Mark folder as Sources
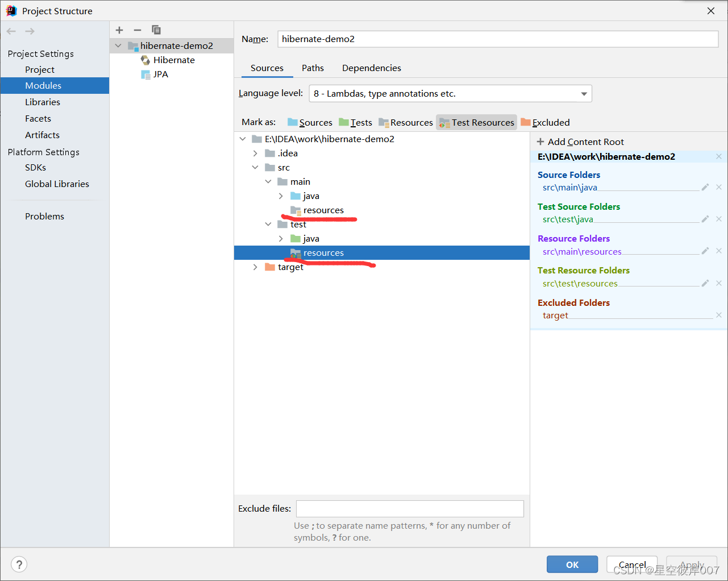728x581 pixels. pos(310,122)
